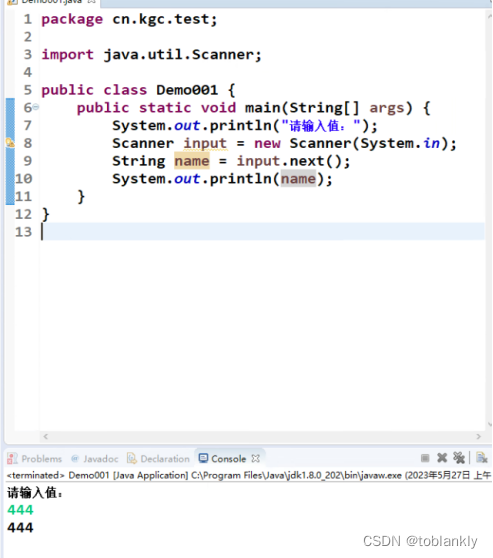Click the editor vertical scrollbar down arrow
The width and height of the screenshot is (493, 558).
click(x=489, y=424)
